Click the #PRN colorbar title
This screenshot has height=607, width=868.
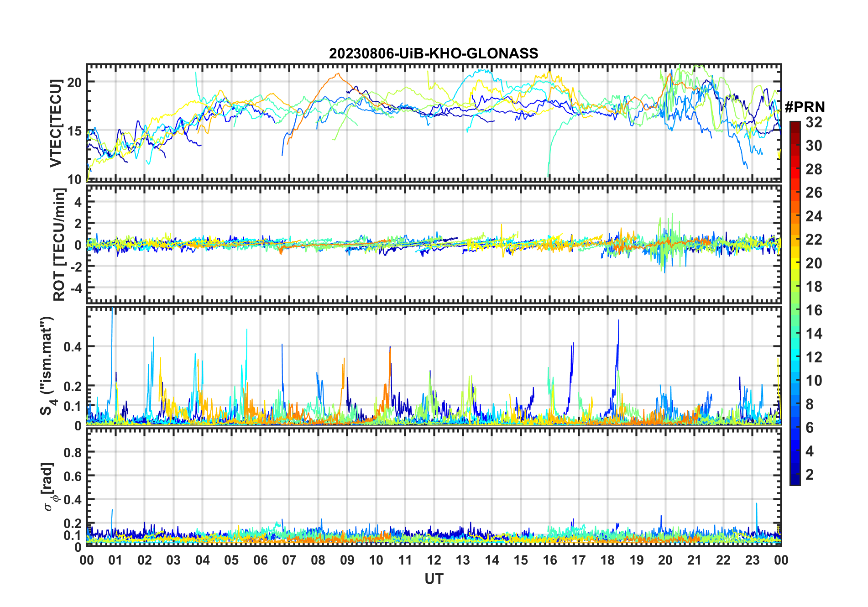[x=805, y=107]
